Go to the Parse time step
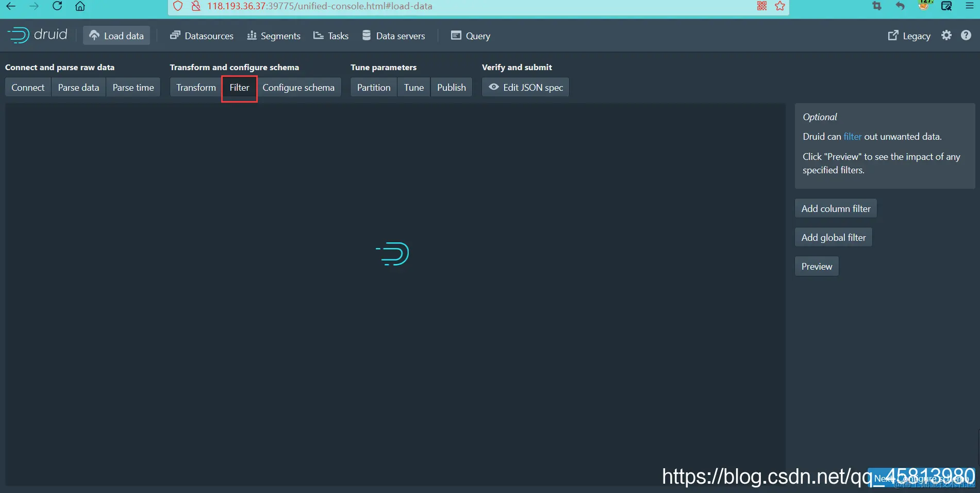The height and width of the screenshot is (493, 980). [133, 87]
